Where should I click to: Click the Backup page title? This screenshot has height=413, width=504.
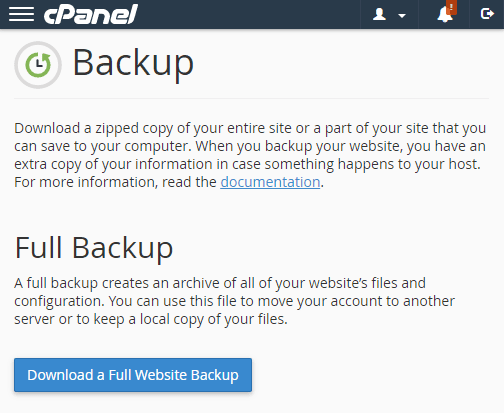pyautogui.click(x=133, y=62)
